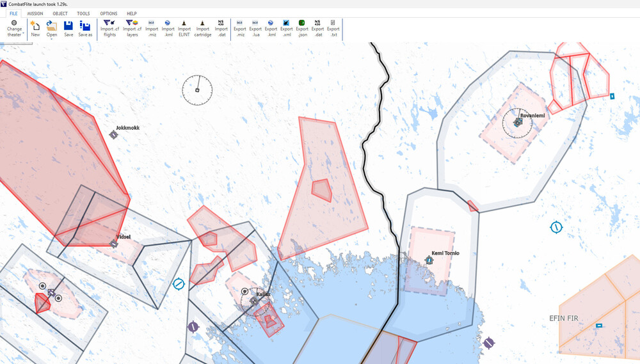
Task: Export to .txt
Action: coord(333,29)
